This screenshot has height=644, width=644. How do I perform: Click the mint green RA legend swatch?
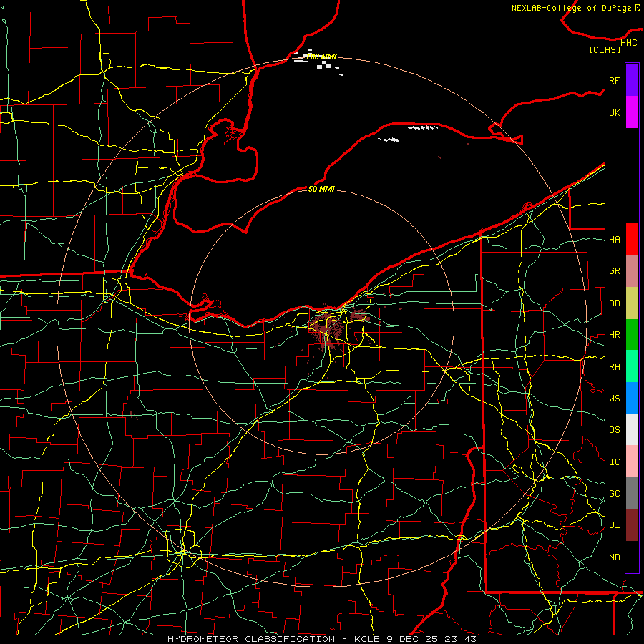632,366
